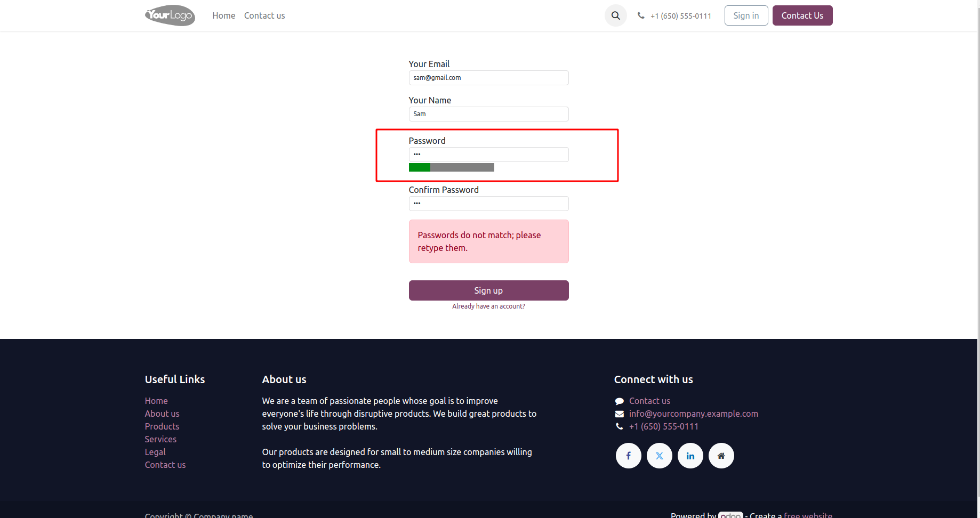Viewport: 980px width, 518px height.
Task: Click the YourLogo site logo
Action: click(170, 15)
